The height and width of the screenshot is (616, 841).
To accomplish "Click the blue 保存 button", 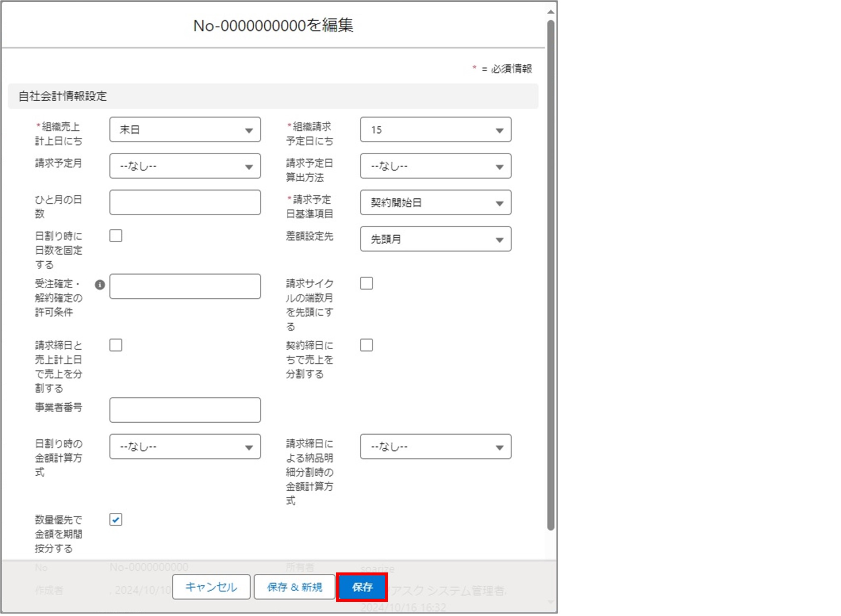I will tap(362, 587).
